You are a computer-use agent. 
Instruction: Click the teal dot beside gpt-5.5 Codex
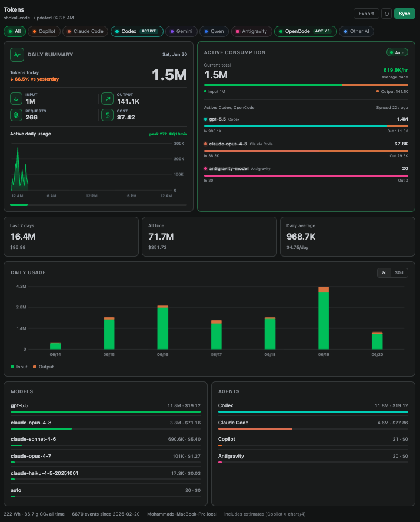coord(206,119)
